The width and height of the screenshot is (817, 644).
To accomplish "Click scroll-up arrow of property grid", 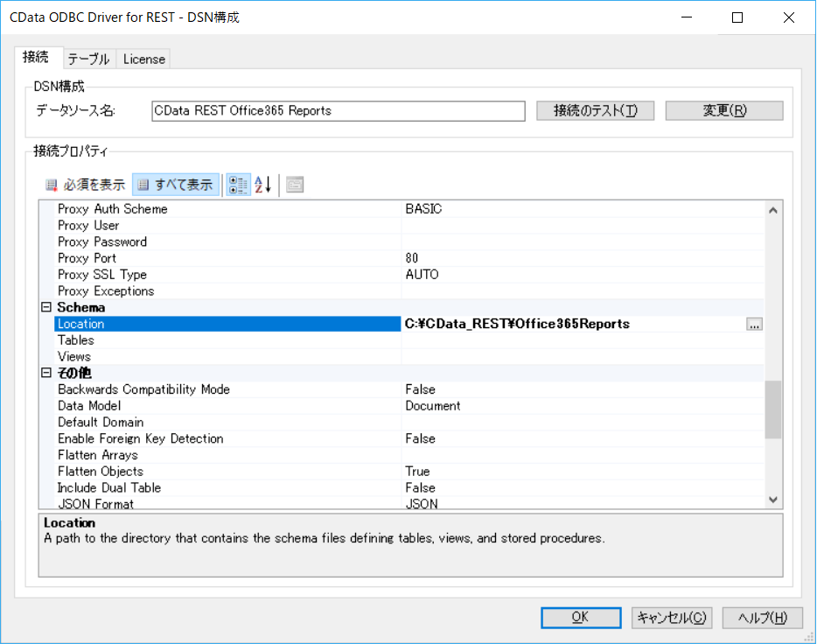I will (772, 210).
